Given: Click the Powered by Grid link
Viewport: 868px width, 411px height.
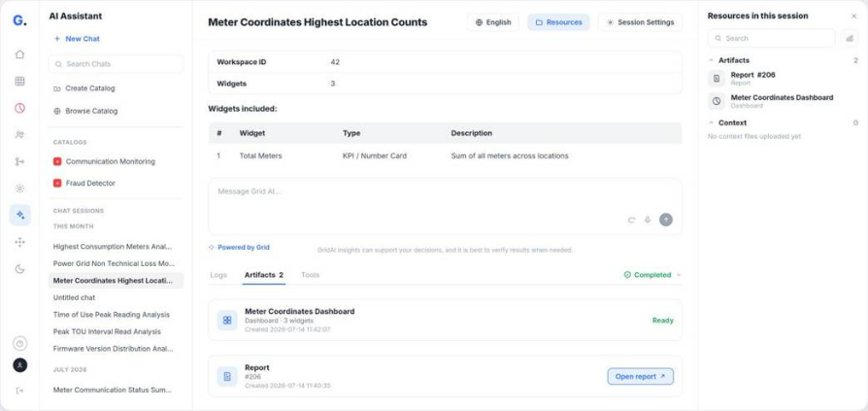Looking at the screenshot, I should coord(239,248).
